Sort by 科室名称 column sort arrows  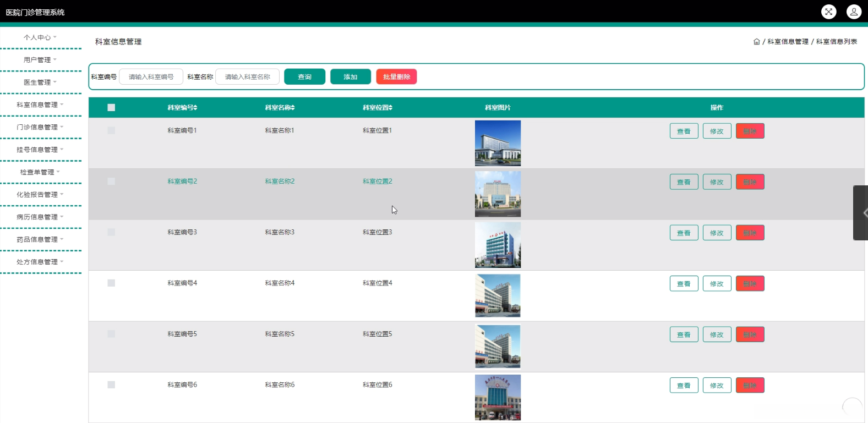[x=293, y=108]
